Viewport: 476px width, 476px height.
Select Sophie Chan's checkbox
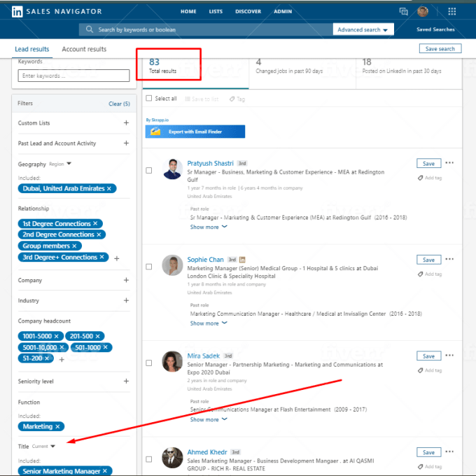coord(148,267)
